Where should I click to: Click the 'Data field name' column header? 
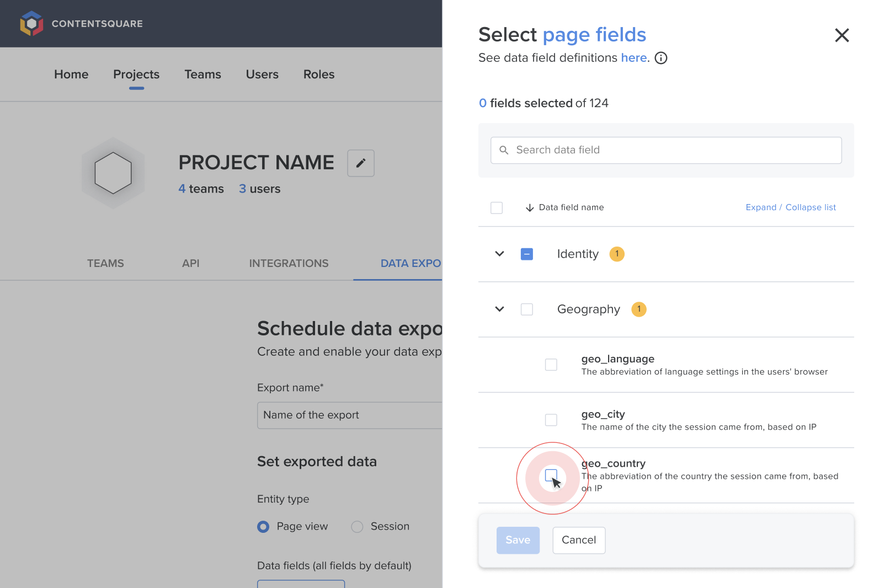click(571, 207)
